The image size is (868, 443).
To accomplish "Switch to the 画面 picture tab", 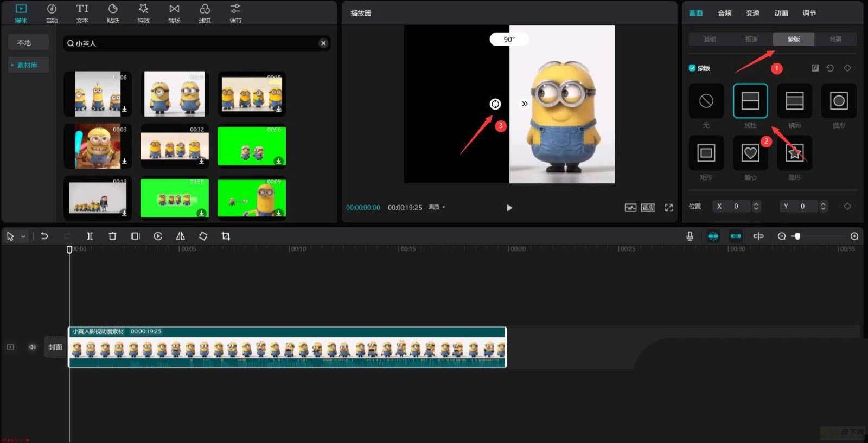I will 696,13.
